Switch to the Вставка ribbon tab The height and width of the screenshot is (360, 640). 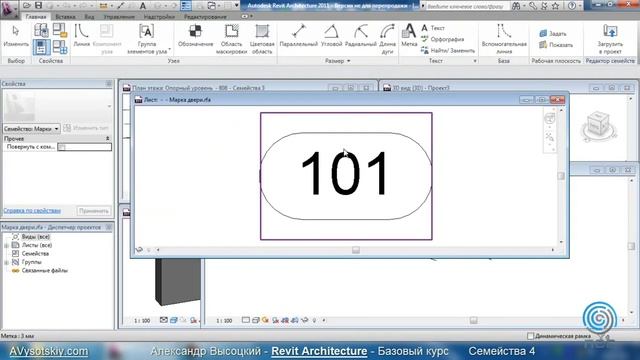pyautogui.click(x=65, y=17)
